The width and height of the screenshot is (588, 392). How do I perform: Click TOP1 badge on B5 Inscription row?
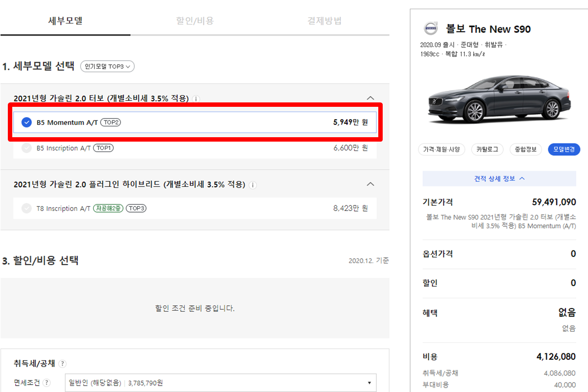coord(103,148)
